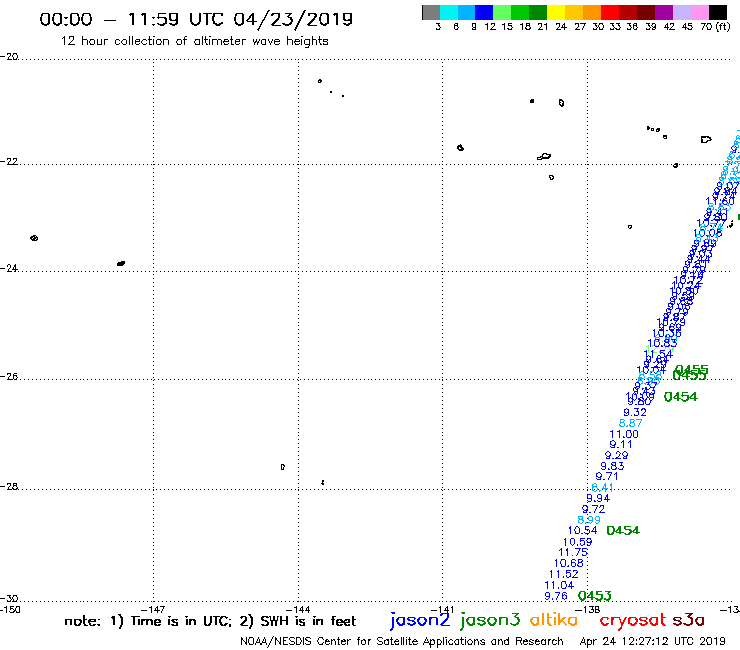Viewport: 740px width, 650px height.
Task: Click the timestamp 'Apr 24 12:27:12 UTC 2019'
Action: pyautogui.click(x=652, y=642)
